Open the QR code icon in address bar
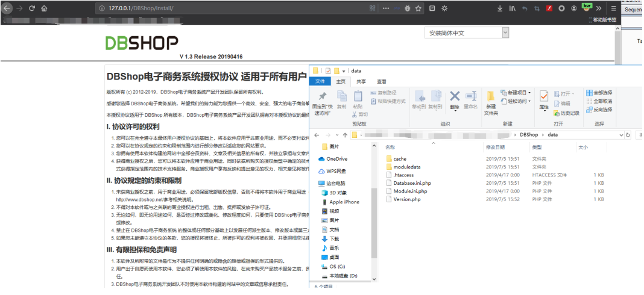The image size is (644, 295). tap(373, 8)
